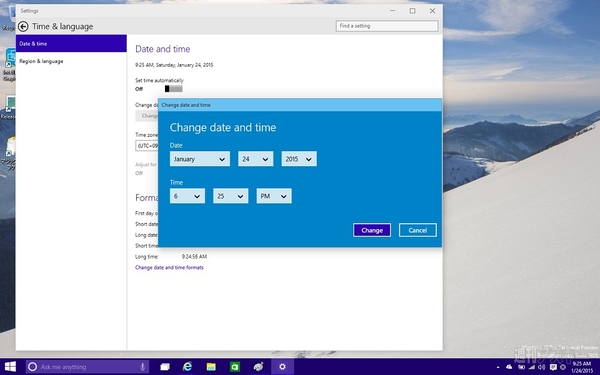Open Change date and time formats link
Viewport: 600px width, 375px height.
[169, 267]
